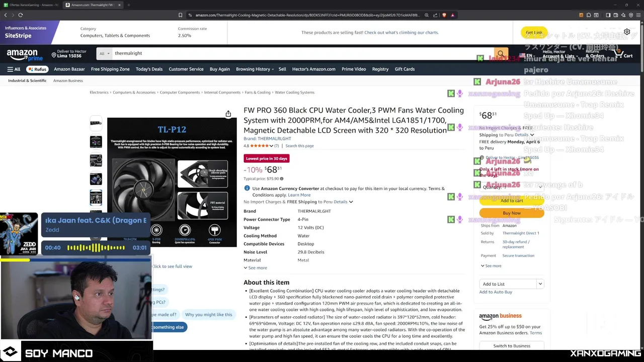Select fifth highlighted product thumbnail
The width and height of the screenshot is (644, 362).
coord(96,197)
